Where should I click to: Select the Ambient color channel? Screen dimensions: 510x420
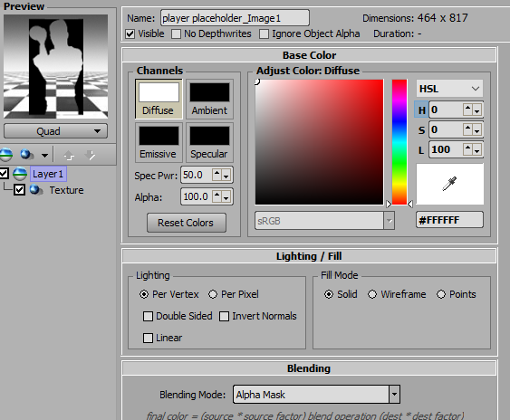coord(210,100)
